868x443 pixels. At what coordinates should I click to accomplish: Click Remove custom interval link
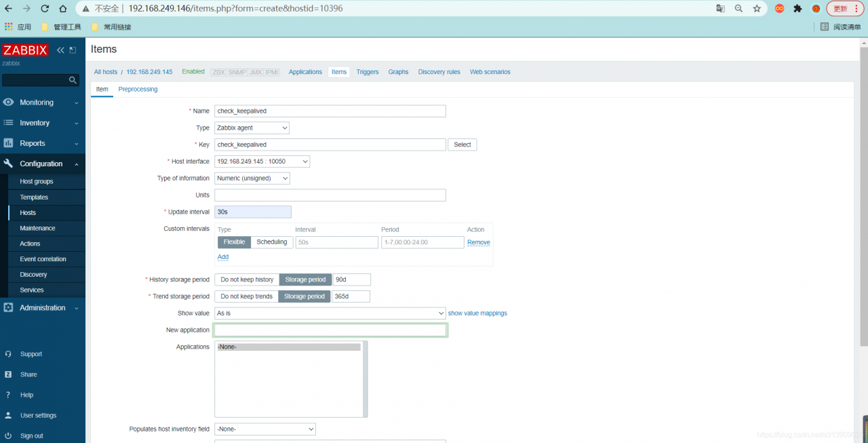point(479,242)
